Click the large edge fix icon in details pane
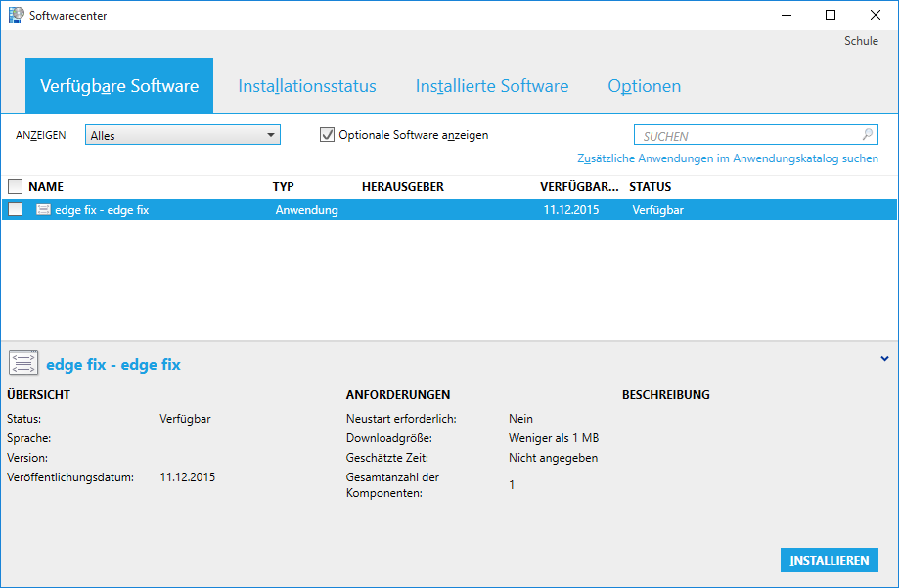 [23, 364]
